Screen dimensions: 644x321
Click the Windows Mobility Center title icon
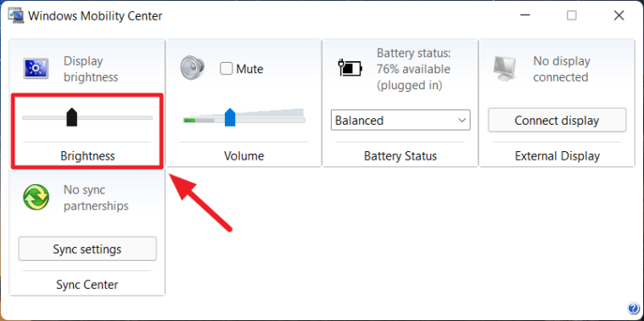click(15, 15)
